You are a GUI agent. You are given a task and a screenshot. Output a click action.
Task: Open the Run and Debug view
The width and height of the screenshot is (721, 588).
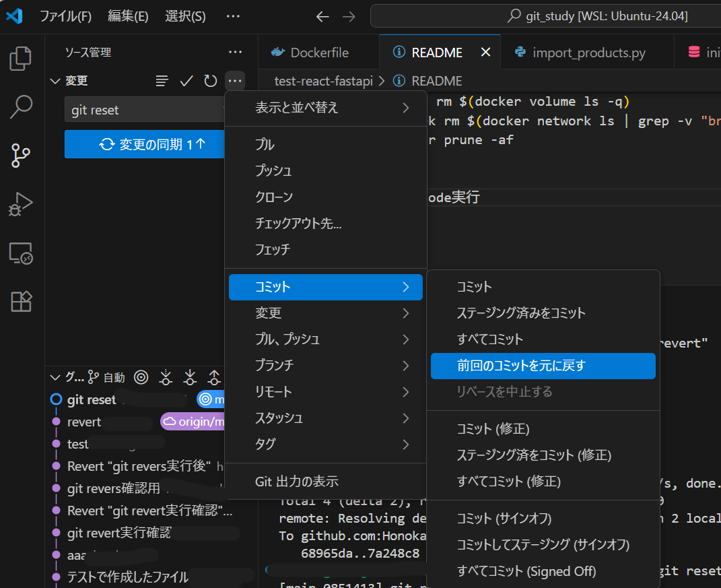[x=21, y=204]
